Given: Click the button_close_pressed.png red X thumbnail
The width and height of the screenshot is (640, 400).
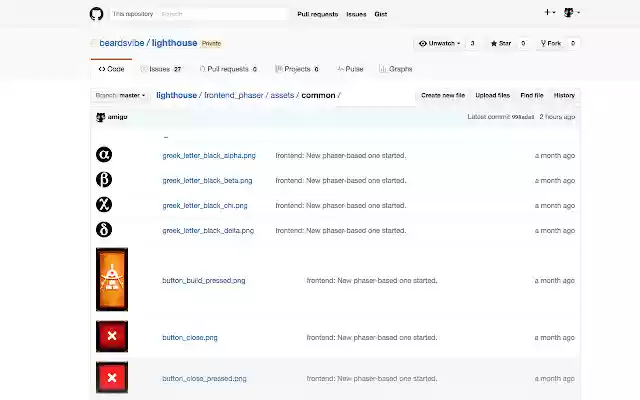Looking at the screenshot, I should pos(112,378).
